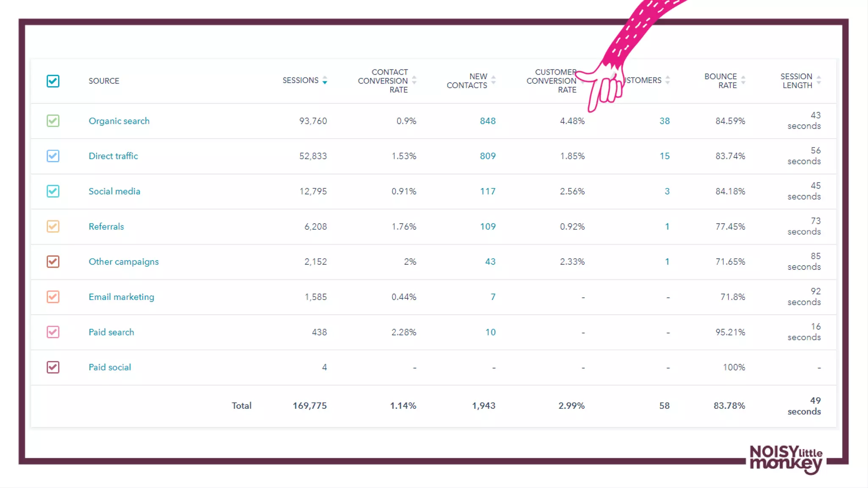Toggle the Paid social checkbox
The image size is (868, 488).
click(53, 367)
